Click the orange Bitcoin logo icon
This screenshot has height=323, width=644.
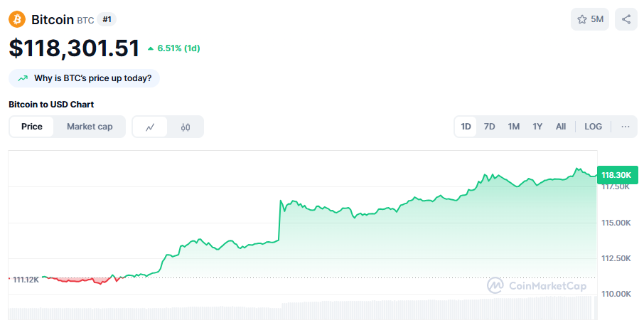(x=17, y=19)
